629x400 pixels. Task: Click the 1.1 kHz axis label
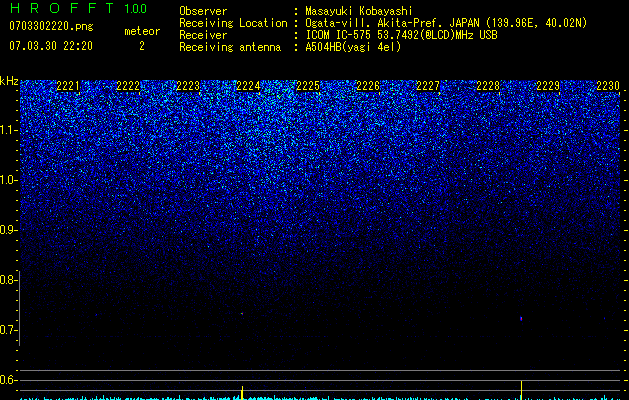[x=8, y=130]
